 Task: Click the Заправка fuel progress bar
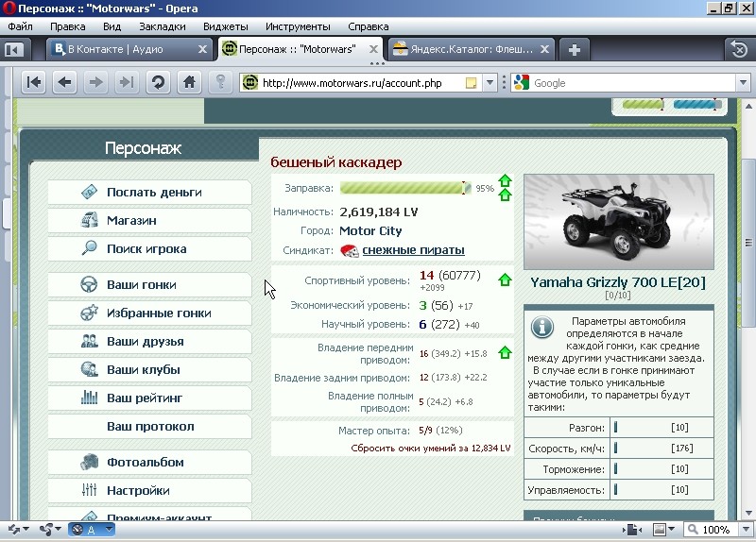[x=405, y=188]
